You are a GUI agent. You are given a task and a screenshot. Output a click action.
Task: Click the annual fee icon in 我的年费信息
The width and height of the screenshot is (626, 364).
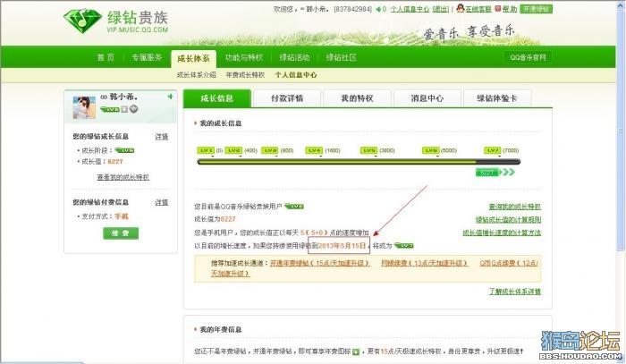tap(356, 351)
